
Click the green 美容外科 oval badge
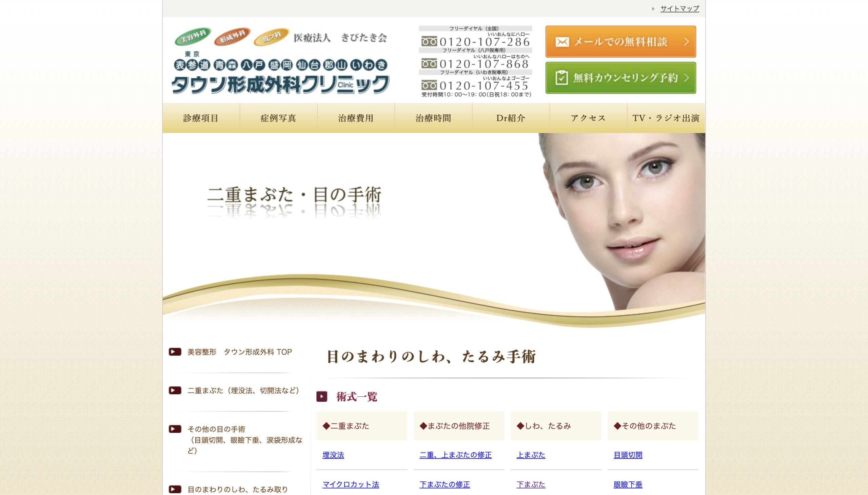coord(193,37)
